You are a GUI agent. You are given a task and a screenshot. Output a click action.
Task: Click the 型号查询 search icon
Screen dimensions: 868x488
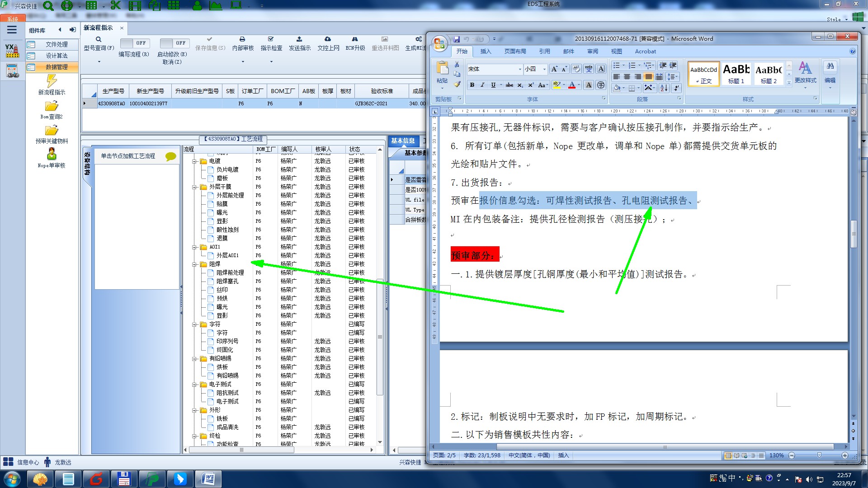pos(99,39)
